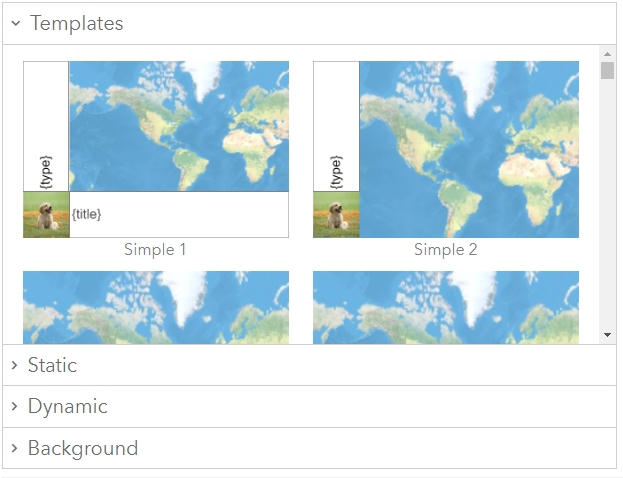Click the dog image in Simple 1 template
Viewport: 623px width, 478px height.
[46, 215]
